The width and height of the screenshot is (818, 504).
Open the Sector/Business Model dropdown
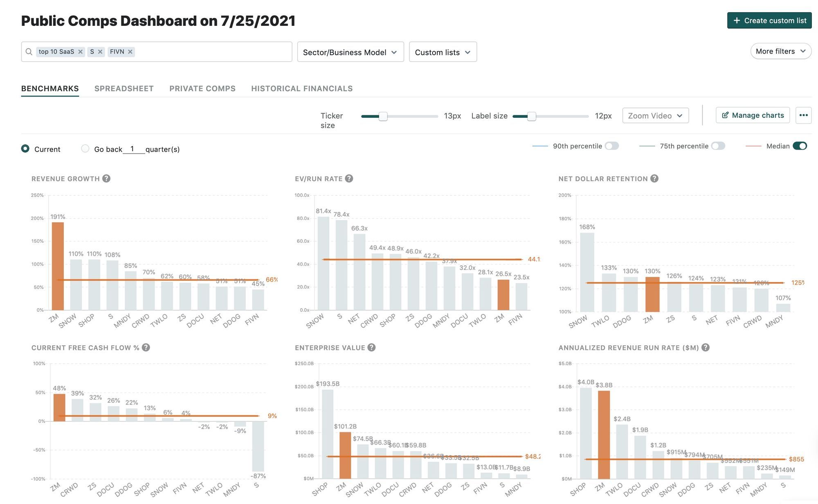[x=350, y=52]
